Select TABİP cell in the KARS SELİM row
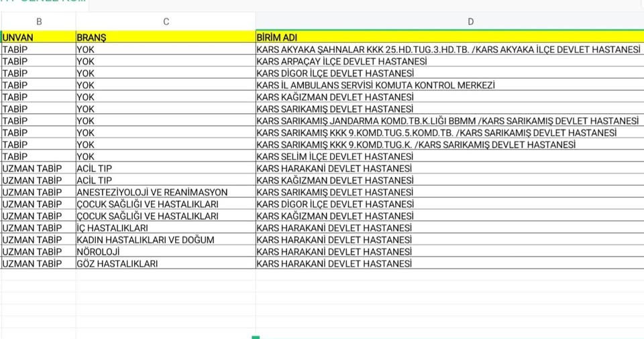This screenshot has height=339, width=644. 39,156
